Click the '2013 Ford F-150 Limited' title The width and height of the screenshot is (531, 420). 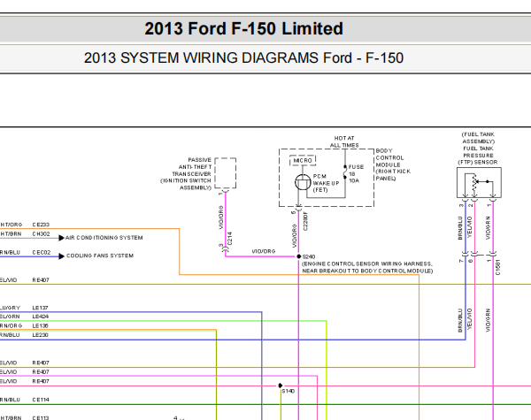pos(244,28)
